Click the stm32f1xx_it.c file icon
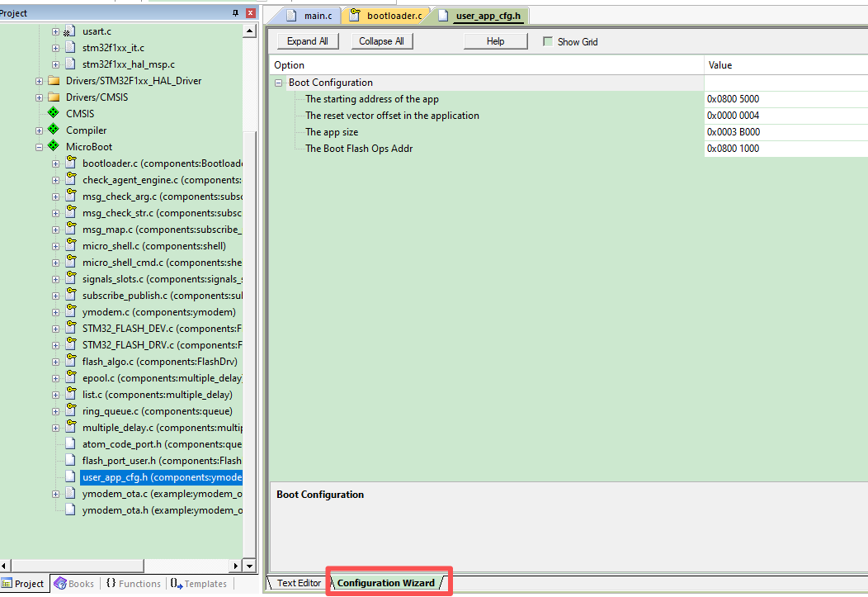The width and height of the screenshot is (868, 597). [x=70, y=48]
